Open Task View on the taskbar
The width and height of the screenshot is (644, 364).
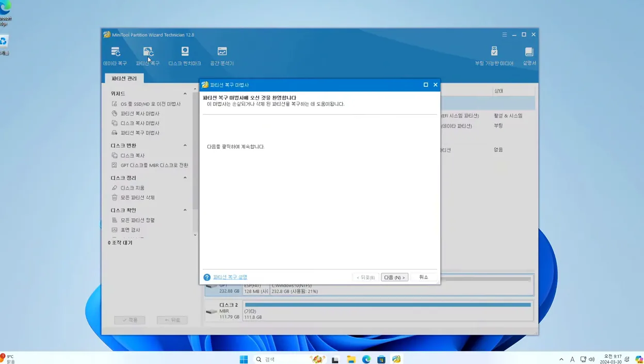tap(335, 359)
